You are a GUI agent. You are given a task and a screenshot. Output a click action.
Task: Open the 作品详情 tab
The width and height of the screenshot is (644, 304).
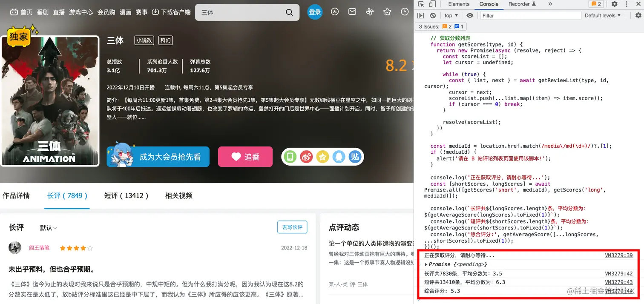click(16, 196)
